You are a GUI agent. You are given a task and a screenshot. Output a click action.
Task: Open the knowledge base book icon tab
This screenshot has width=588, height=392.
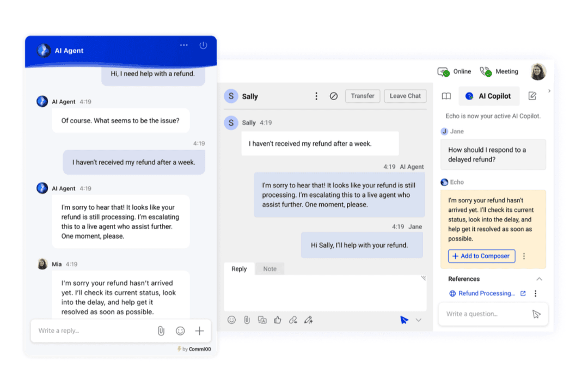pyautogui.click(x=446, y=96)
